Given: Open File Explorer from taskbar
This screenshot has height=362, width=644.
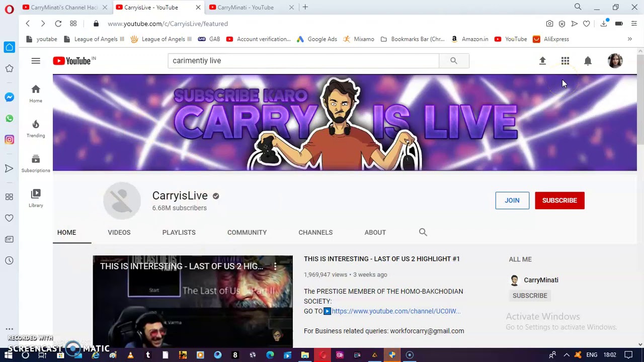Looking at the screenshot, I should click(x=305, y=355).
